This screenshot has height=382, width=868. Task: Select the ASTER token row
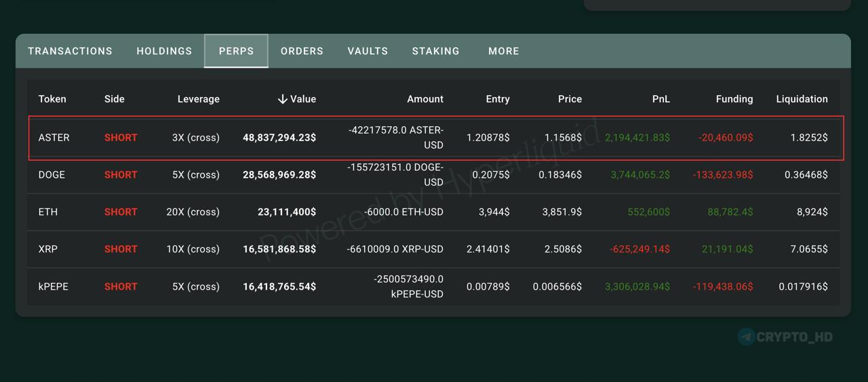54,138
